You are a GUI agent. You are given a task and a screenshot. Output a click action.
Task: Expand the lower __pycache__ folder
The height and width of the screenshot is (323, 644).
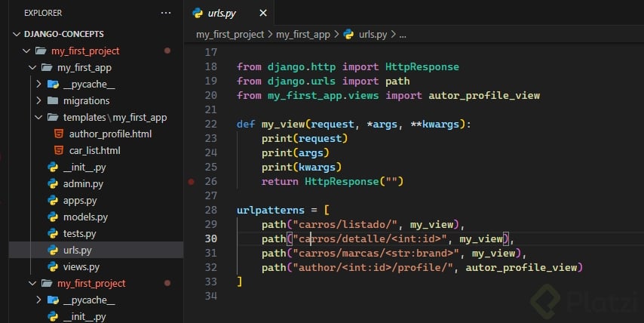pos(38,300)
